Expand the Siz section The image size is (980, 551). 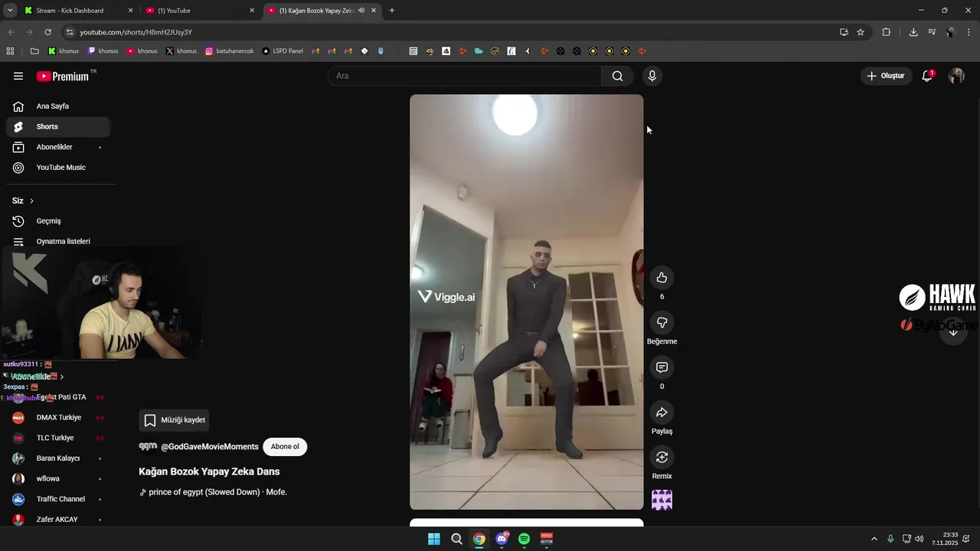coord(23,201)
